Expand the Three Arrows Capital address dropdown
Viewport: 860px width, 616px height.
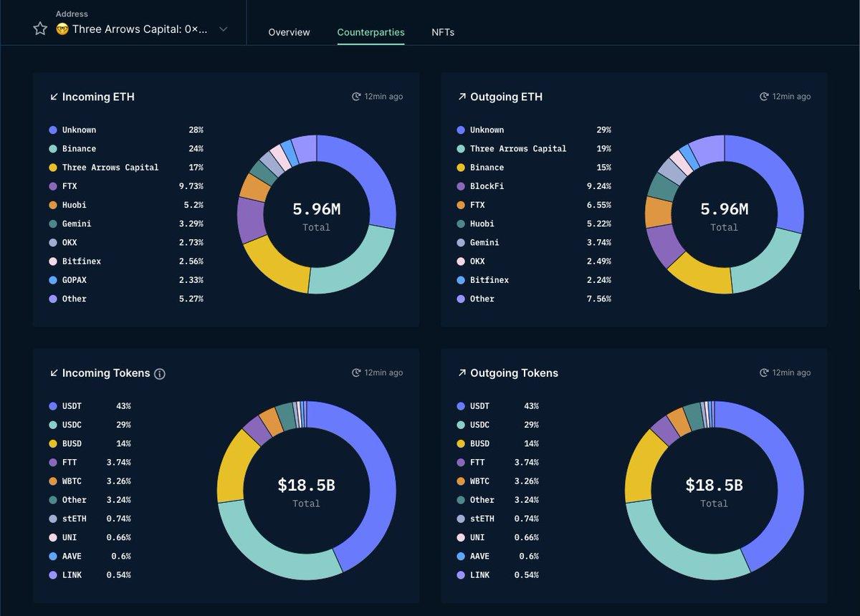(x=224, y=29)
